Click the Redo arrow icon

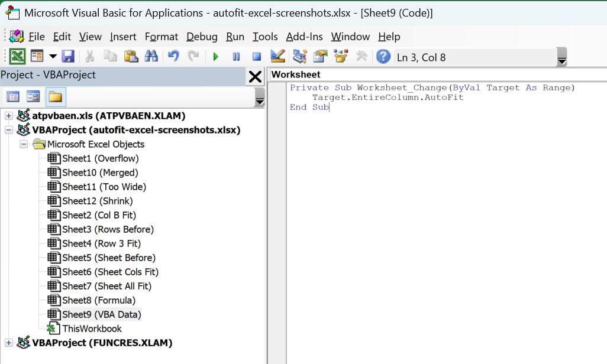[x=193, y=57]
